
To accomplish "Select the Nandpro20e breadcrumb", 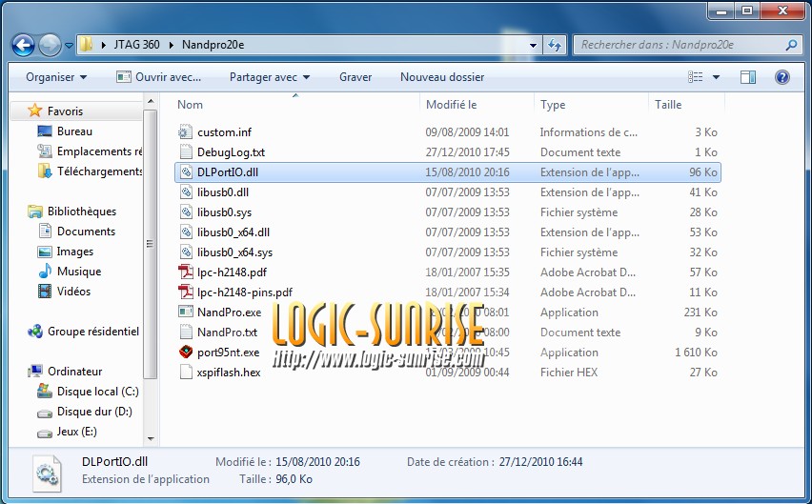I will point(213,45).
